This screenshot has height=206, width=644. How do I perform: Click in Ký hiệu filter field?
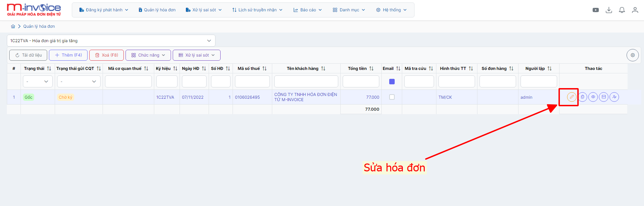tap(167, 82)
